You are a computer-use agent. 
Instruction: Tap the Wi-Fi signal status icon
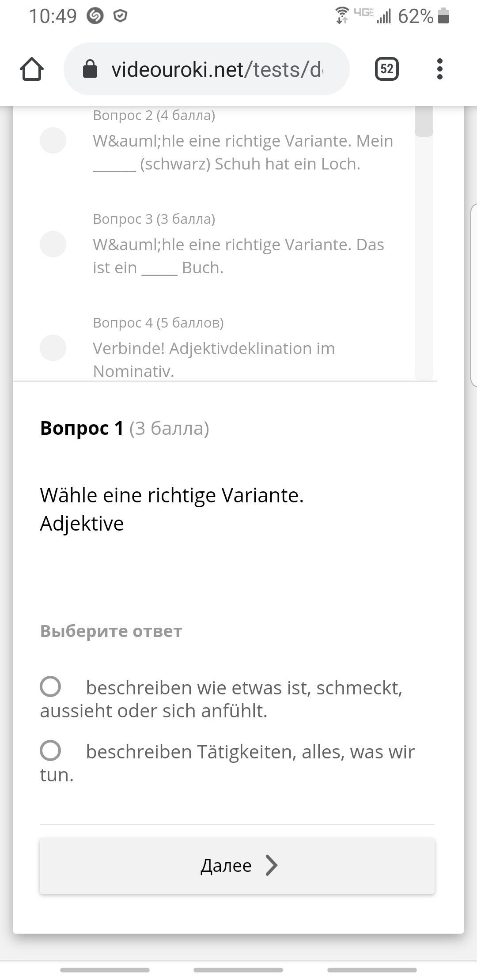[x=342, y=16]
